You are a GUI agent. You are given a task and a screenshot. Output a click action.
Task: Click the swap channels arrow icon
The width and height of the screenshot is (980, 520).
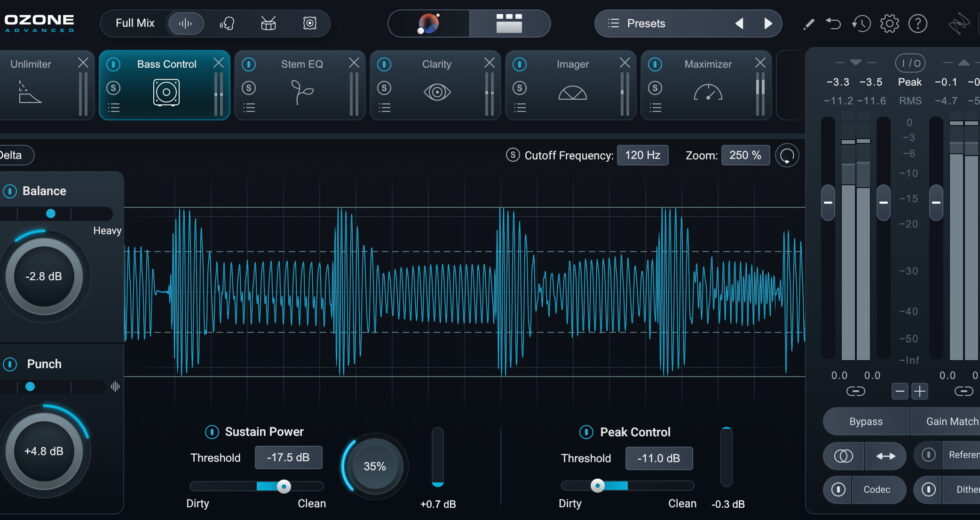pos(886,456)
